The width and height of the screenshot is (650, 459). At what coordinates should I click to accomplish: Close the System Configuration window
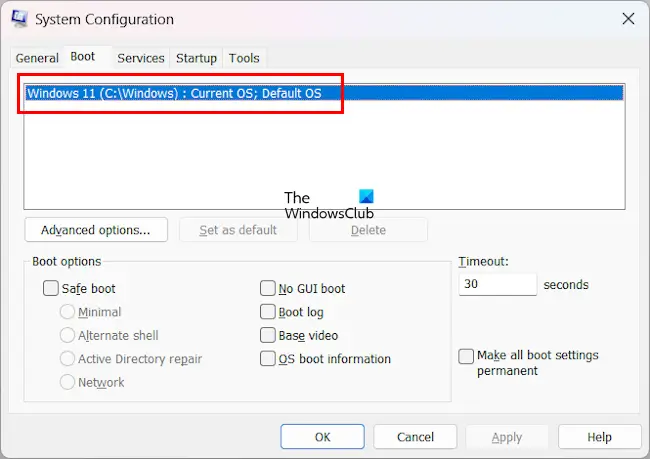tap(628, 19)
